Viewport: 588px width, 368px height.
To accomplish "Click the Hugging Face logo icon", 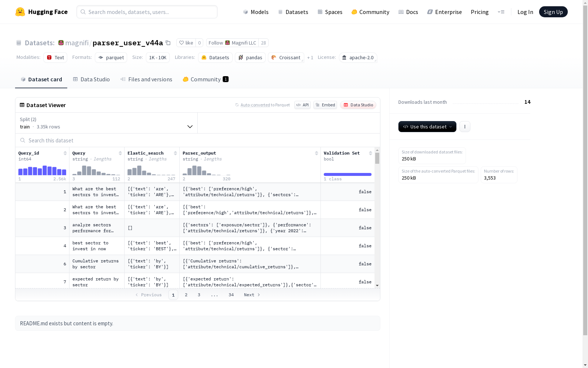I will [x=20, y=12].
